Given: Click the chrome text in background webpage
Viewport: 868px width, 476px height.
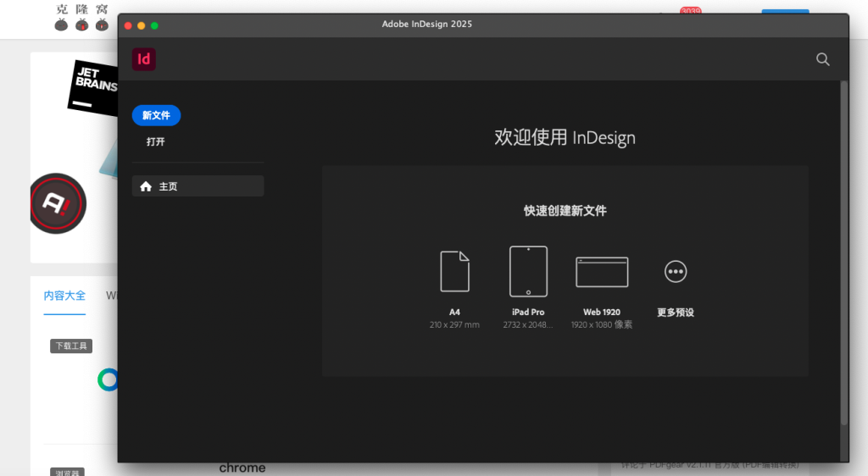Looking at the screenshot, I should 242,468.
